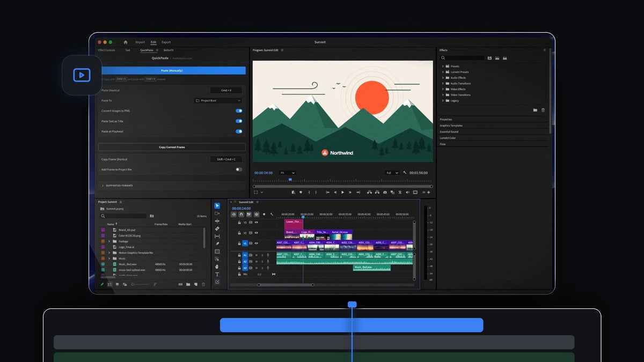Select the Rectangle tool
The height and width of the screenshot is (362, 644).
point(217,252)
